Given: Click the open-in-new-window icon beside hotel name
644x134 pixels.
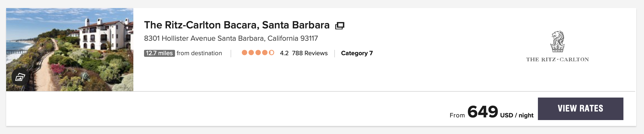Looking at the screenshot, I should pyautogui.click(x=340, y=26).
